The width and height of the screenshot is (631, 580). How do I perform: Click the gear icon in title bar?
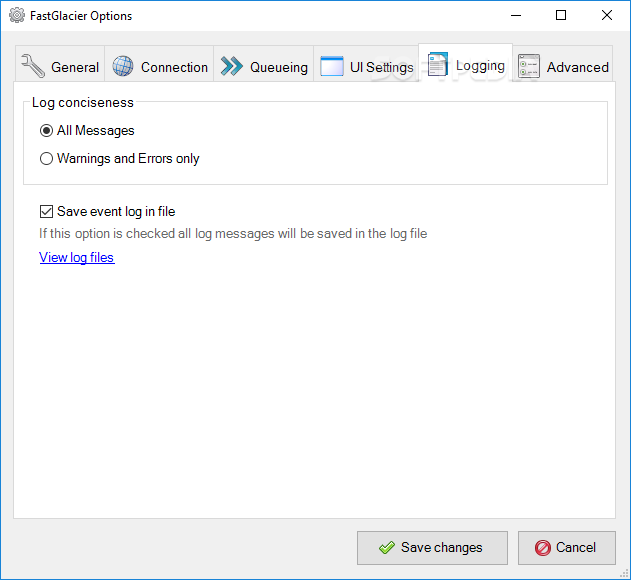pyautogui.click(x=17, y=15)
